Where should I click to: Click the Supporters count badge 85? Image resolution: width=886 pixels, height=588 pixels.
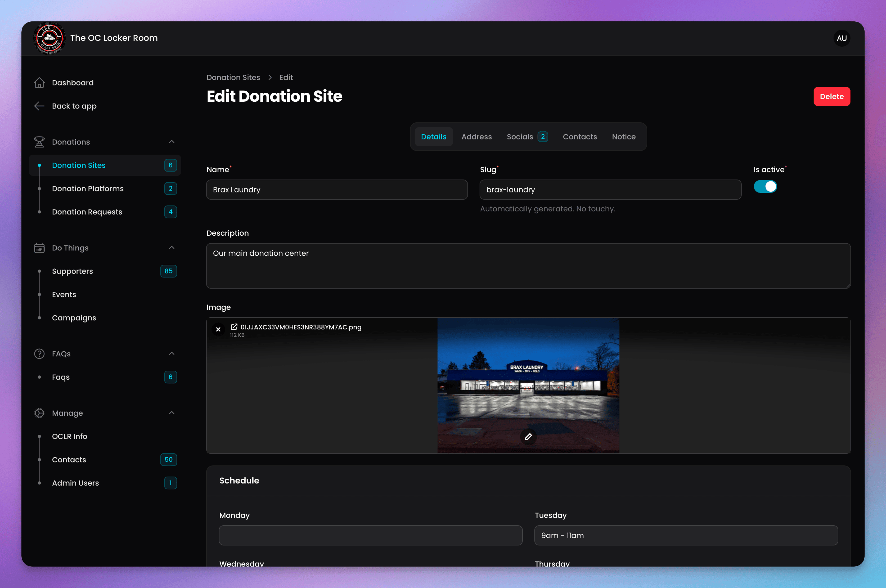(168, 271)
